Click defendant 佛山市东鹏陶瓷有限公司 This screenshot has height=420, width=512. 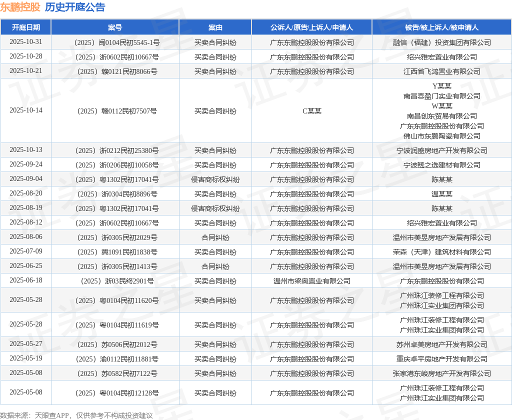coord(442,136)
